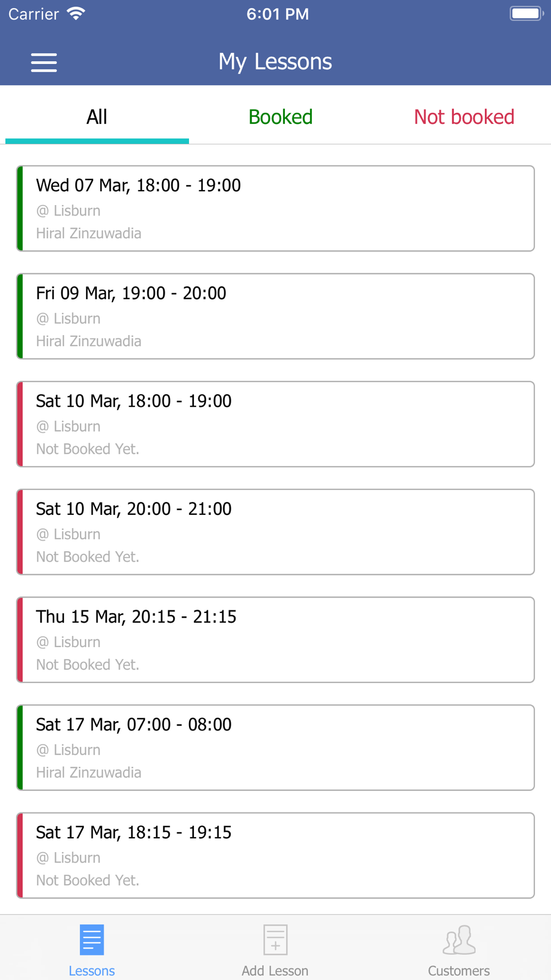The height and width of the screenshot is (980, 551).
Task: Filter by Not booked lessons
Action: pyautogui.click(x=464, y=117)
